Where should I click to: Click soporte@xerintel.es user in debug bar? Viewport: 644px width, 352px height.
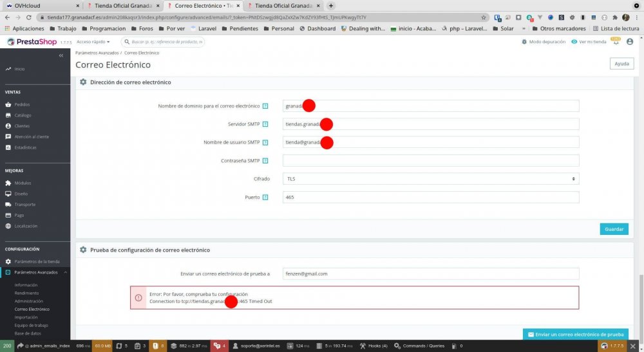point(256,346)
